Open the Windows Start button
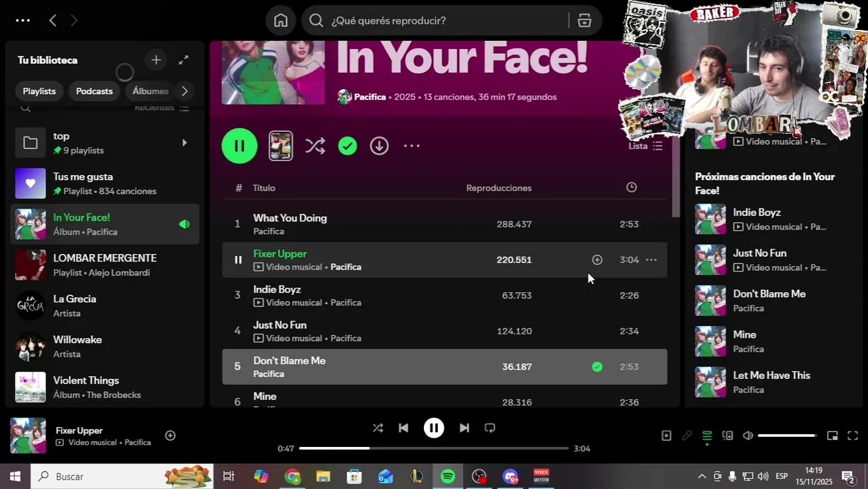 (x=15, y=477)
